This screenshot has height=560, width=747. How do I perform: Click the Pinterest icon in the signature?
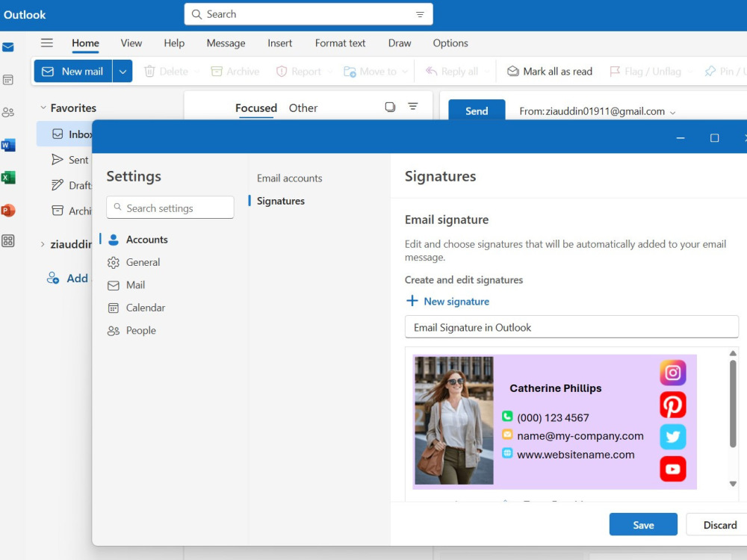[x=673, y=405]
